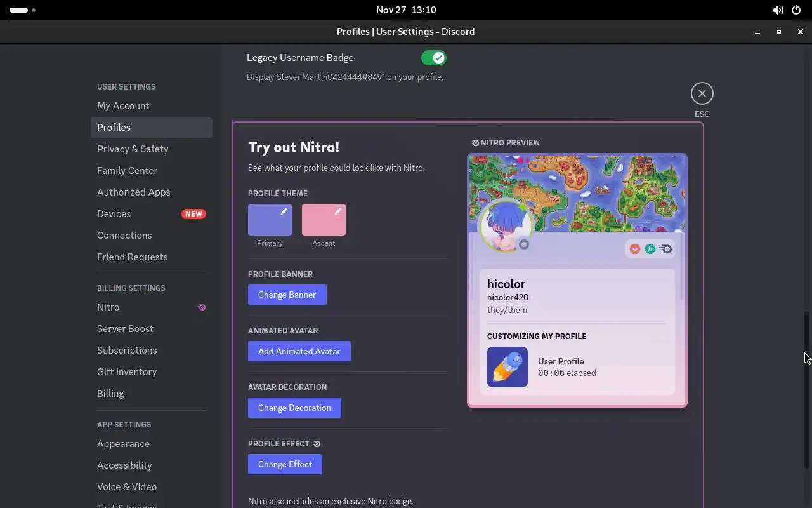Click the Change Banner button

287,295
